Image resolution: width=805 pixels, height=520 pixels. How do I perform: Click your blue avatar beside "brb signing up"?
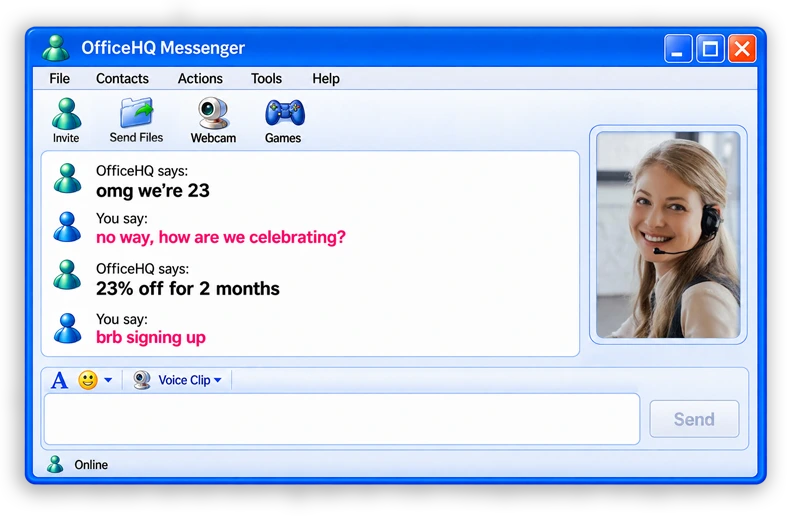click(67, 329)
